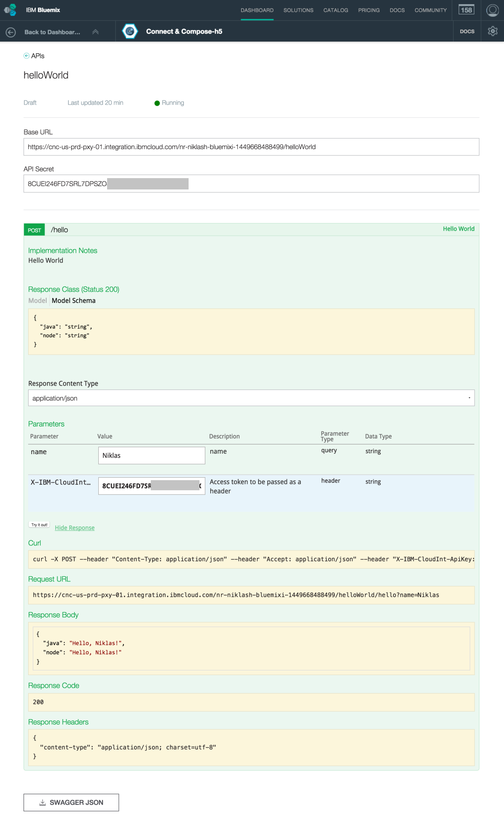Viewport: 504px width, 815px height.
Task: Click the Base URL text field
Action: (x=251, y=147)
